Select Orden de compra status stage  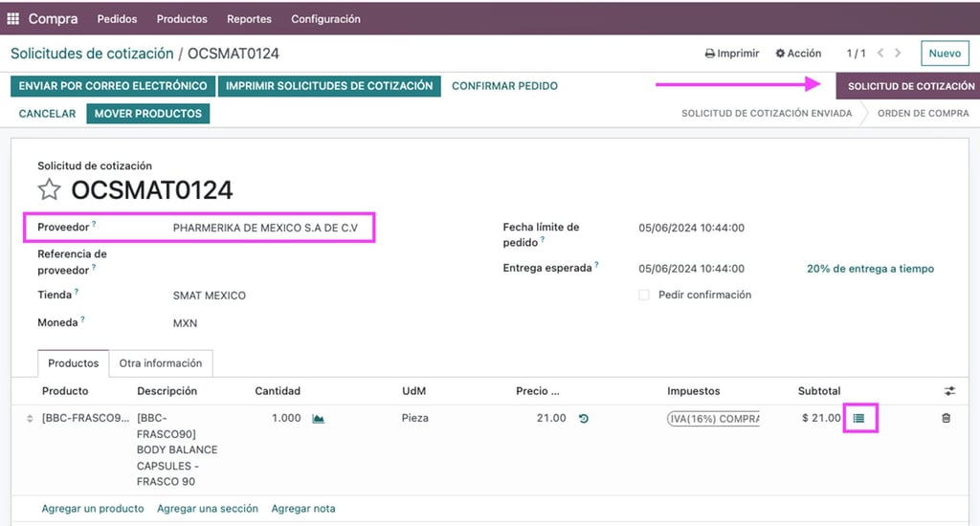[x=924, y=113]
